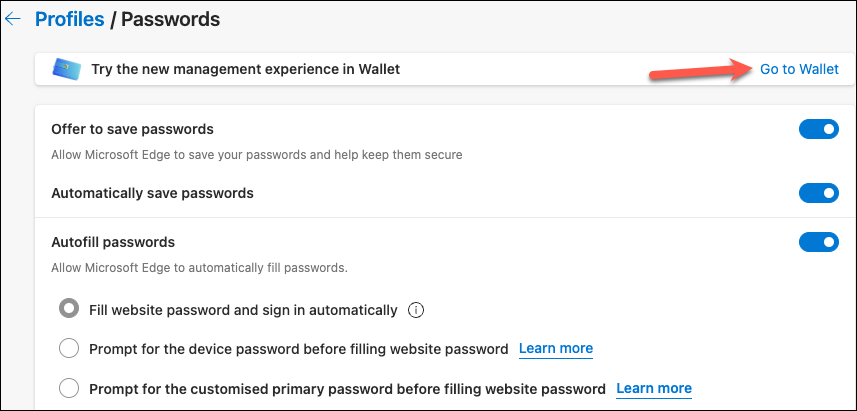
Task: Select Fill website password and sign in automatically
Action: [x=69, y=309]
